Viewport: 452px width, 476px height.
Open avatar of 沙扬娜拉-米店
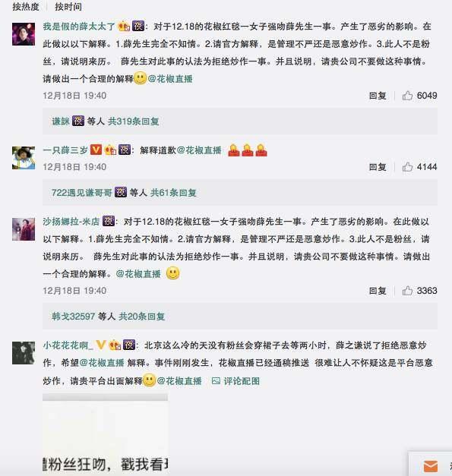[x=24, y=229]
